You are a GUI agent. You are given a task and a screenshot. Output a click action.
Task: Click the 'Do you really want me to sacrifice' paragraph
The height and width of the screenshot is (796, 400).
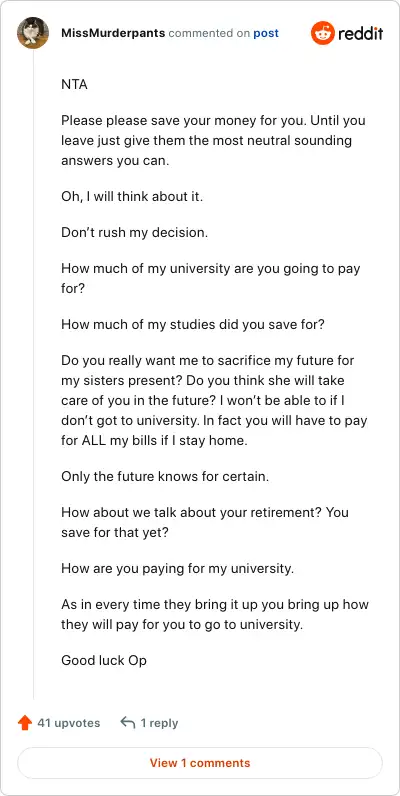point(214,401)
